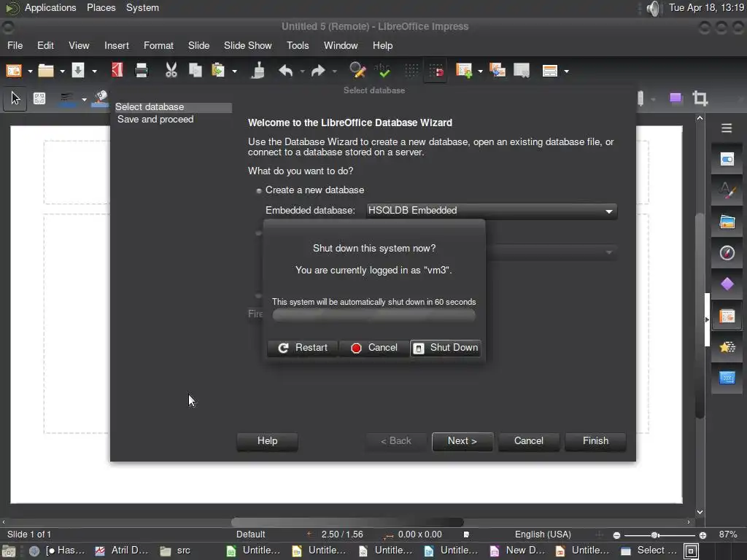Click the New presentation icon
The image size is (747, 560).
coord(14,71)
